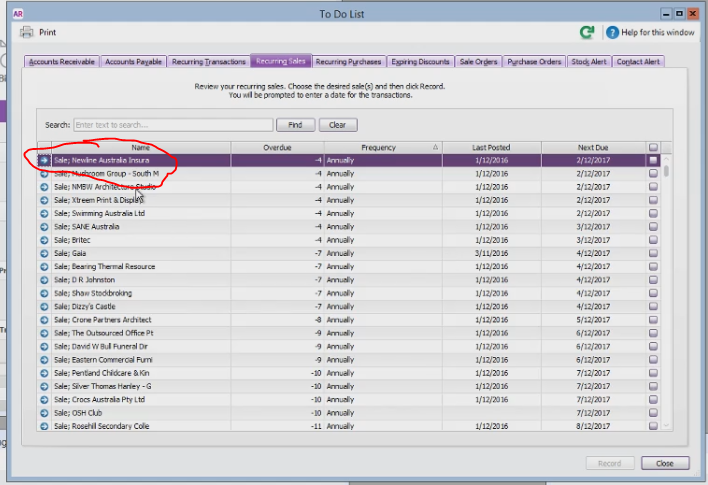Screen dimensions: 708x485
Task: Click the printer icon beside Print
Action: pos(27,33)
